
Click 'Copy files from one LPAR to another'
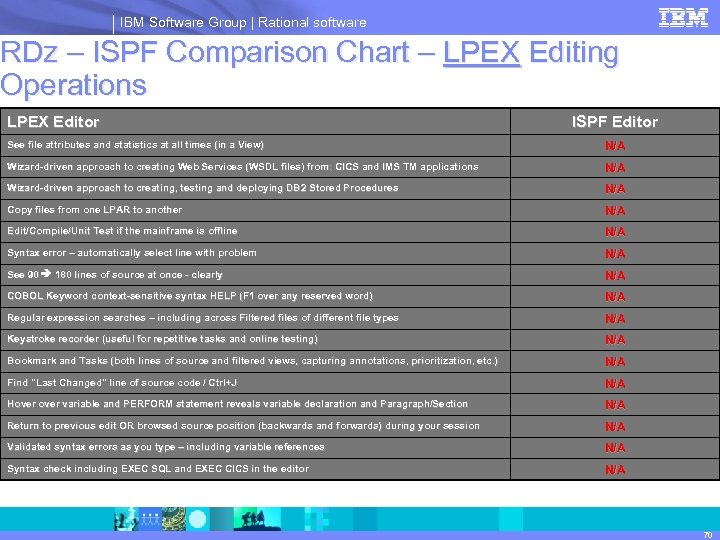(x=95, y=210)
